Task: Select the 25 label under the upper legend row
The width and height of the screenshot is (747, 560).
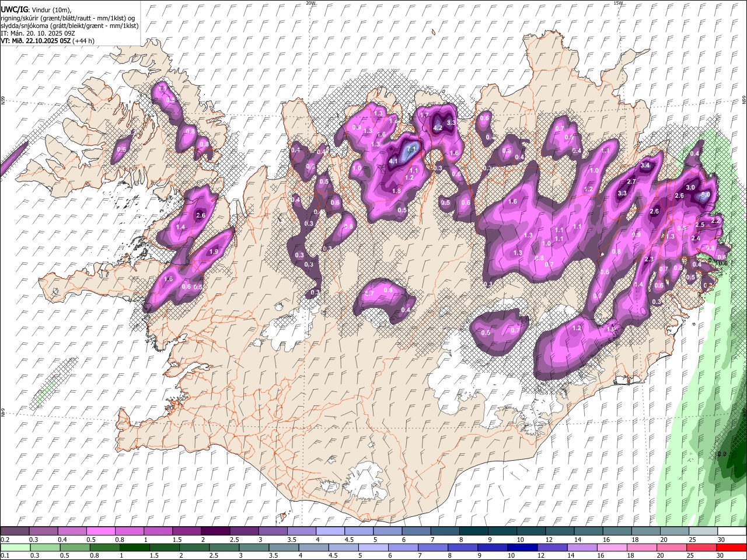Action: tap(692, 540)
